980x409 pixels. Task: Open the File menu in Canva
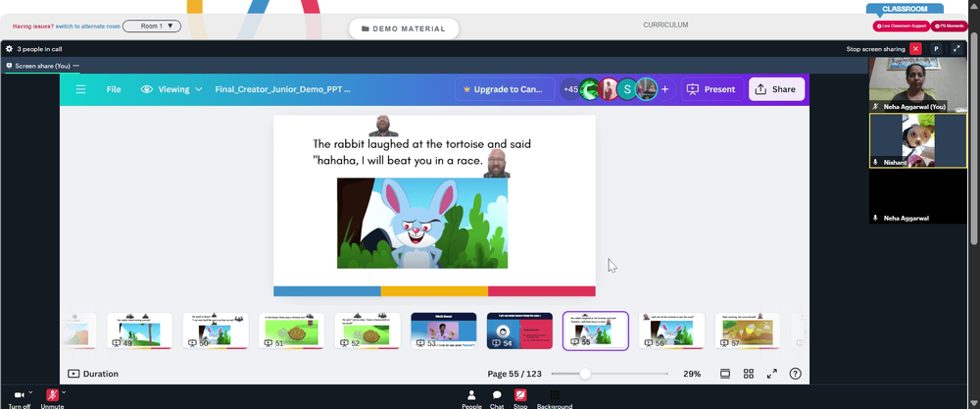point(114,89)
